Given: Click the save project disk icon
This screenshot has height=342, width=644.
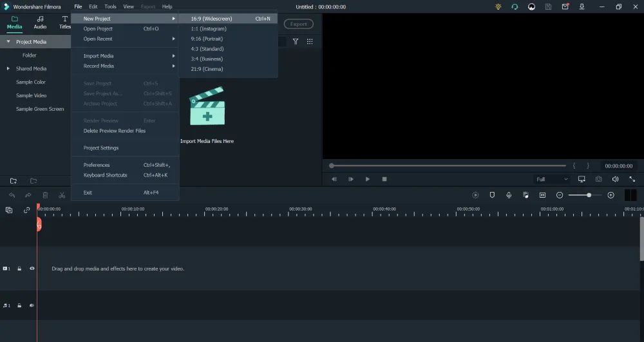Looking at the screenshot, I should click(548, 6).
